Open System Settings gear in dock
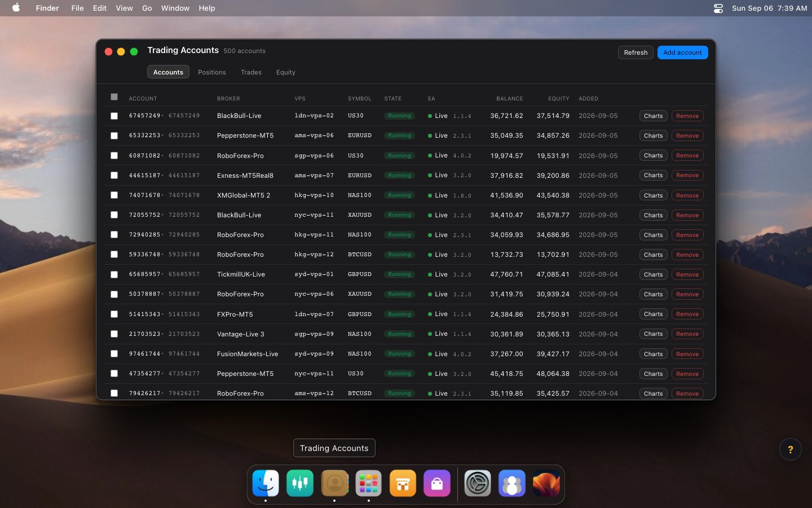This screenshot has width=812, height=508. 478,483
